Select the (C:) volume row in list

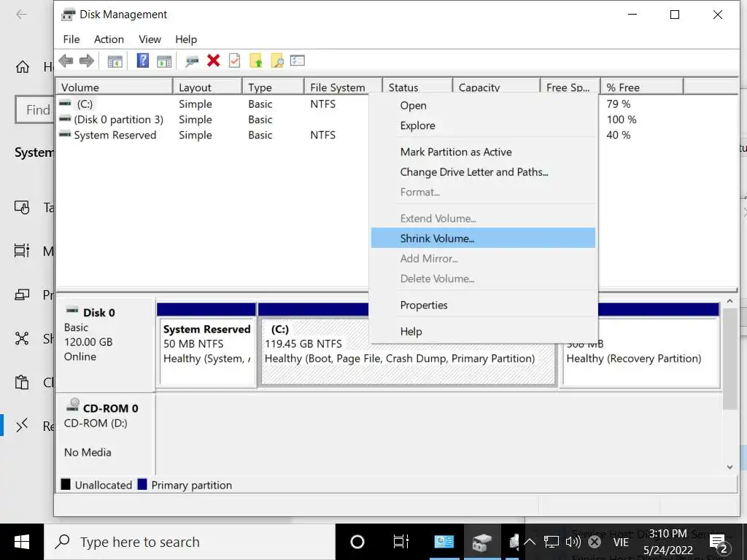[85, 104]
